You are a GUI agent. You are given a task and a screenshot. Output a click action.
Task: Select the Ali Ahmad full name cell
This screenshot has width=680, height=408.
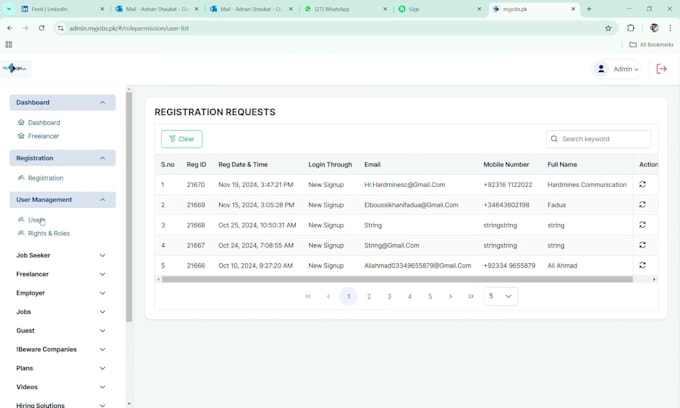562,265
